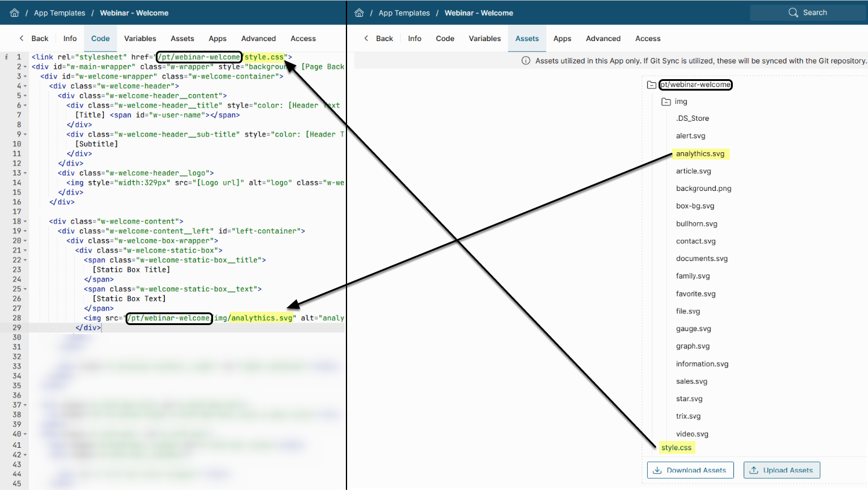Click the img folder icon in the assets tree
This screenshot has width=868, height=490.
pos(666,102)
